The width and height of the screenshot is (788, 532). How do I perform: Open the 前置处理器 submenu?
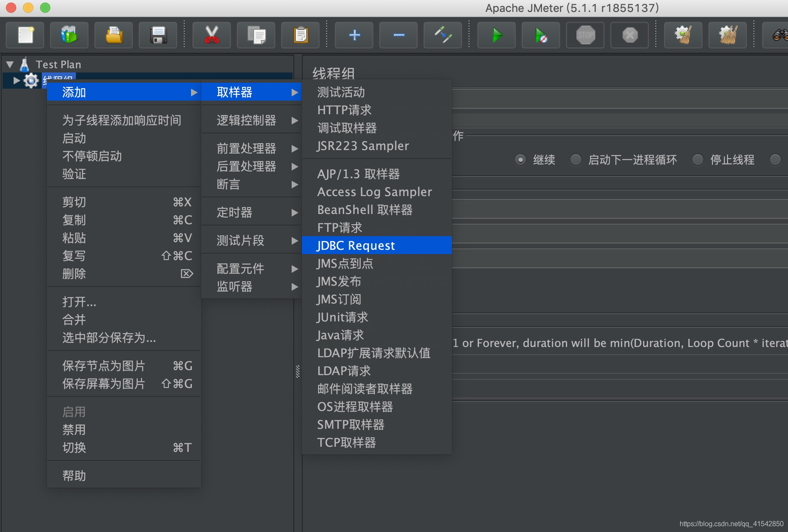tap(252, 148)
